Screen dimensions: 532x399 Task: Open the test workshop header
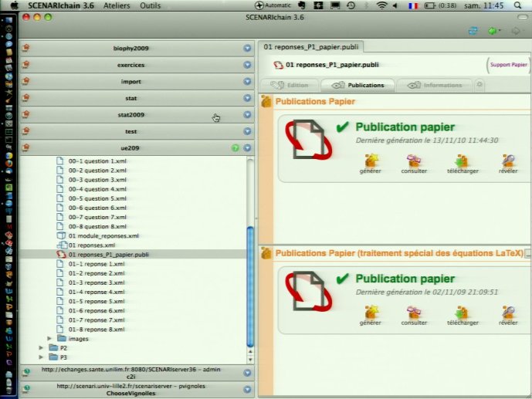(137, 131)
